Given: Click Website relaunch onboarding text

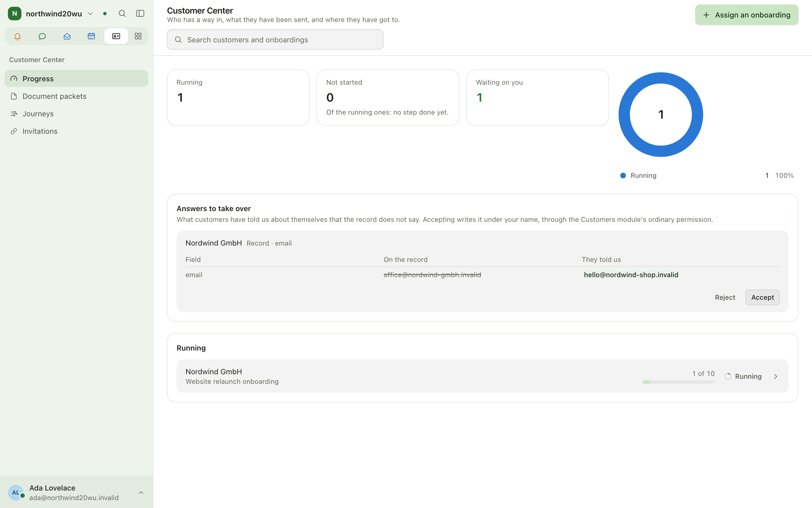Looking at the screenshot, I should point(232,381).
